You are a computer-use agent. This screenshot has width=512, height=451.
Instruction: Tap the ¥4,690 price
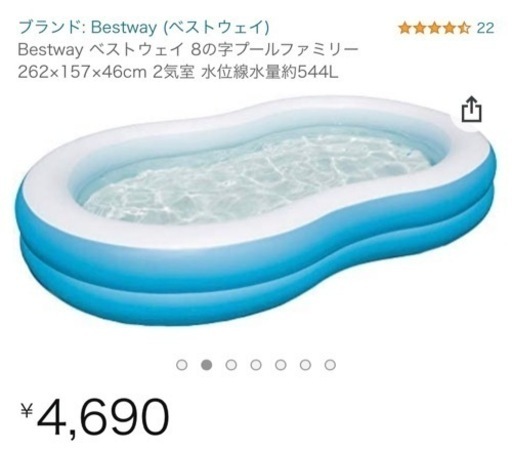click(95, 417)
